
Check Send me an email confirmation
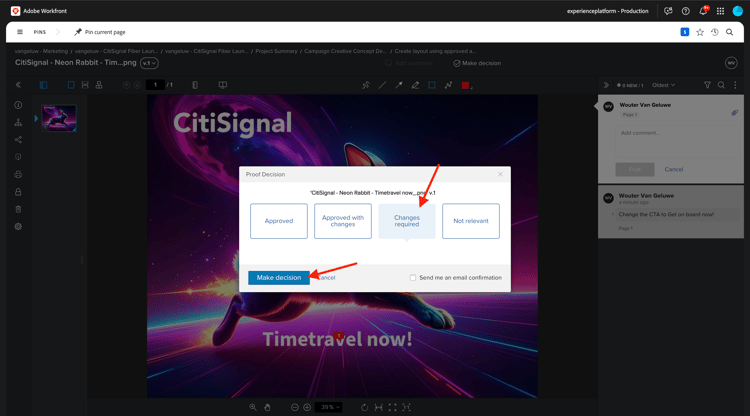point(413,277)
